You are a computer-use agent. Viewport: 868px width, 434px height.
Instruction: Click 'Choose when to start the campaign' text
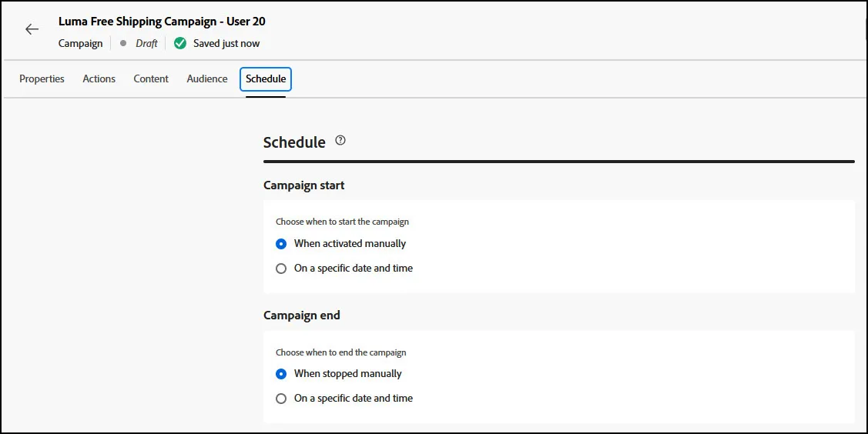[343, 222]
